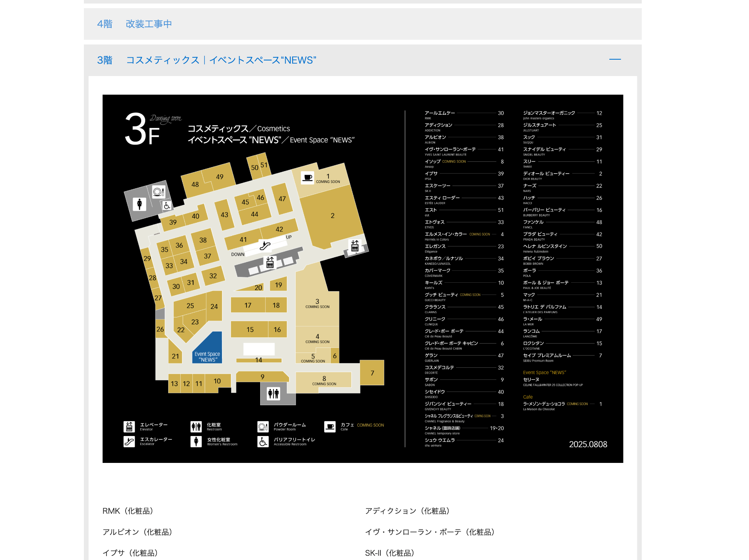Open the SK-II（化粧品） link
This screenshot has height=560, width=749.
[390, 553]
